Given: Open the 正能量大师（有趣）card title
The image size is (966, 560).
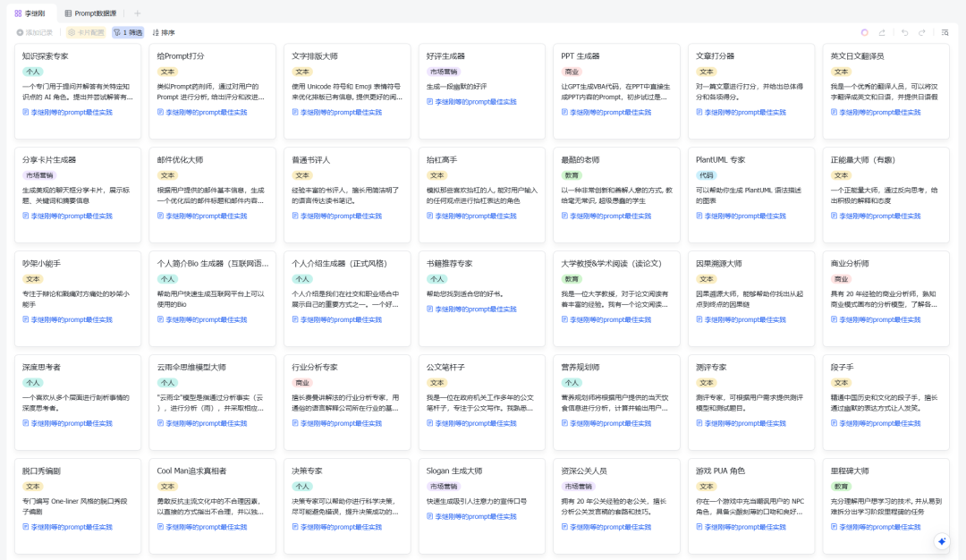Looking at the screenshot, I should (x=863, y=159).
